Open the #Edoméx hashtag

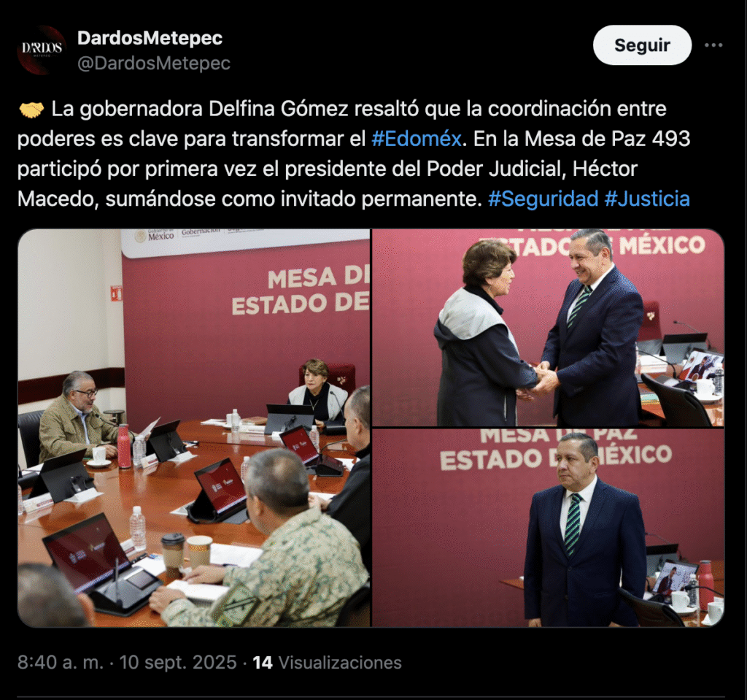pyautogui.click(x=417, y=139)
